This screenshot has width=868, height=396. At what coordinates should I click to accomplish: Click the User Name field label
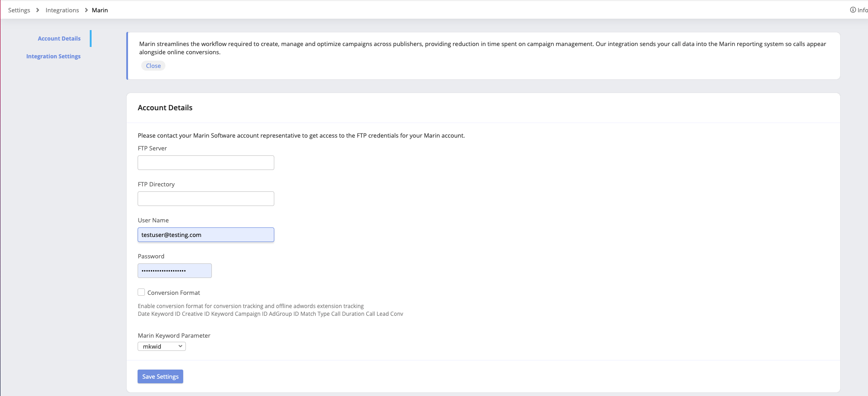(153, 220)
